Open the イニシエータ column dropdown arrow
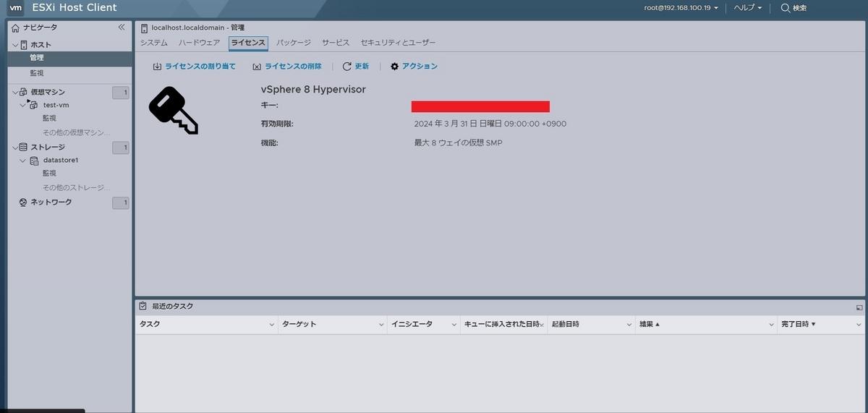The width and height of the screenshot is (868, 413). (x=454, y=325)
